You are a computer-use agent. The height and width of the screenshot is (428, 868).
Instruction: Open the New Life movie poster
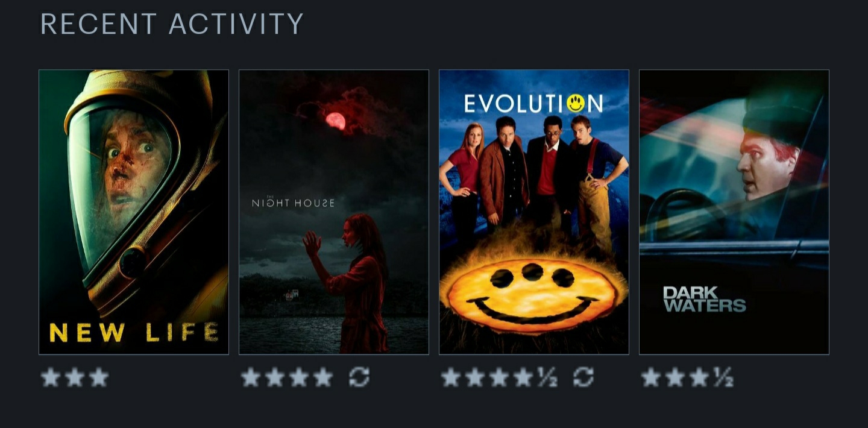point(134,212)
